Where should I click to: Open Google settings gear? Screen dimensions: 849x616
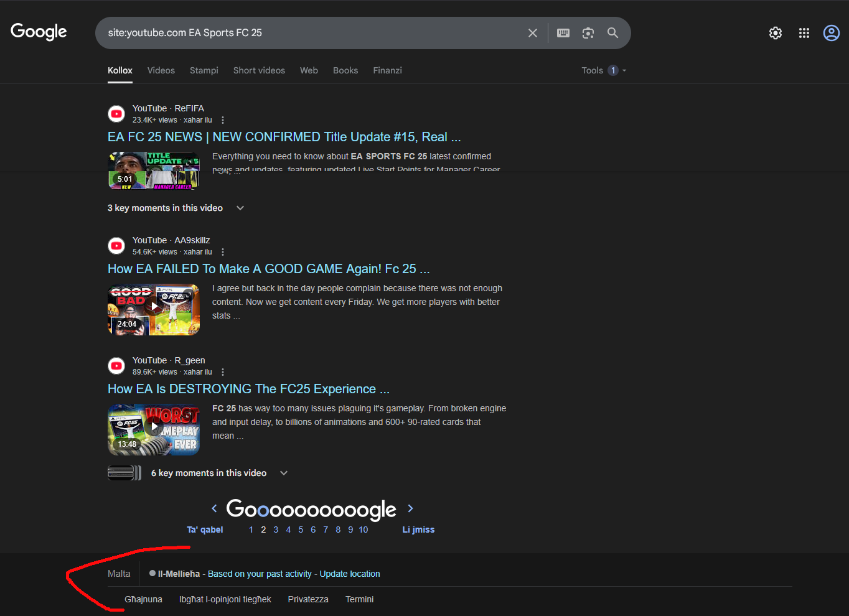point(776,33)
